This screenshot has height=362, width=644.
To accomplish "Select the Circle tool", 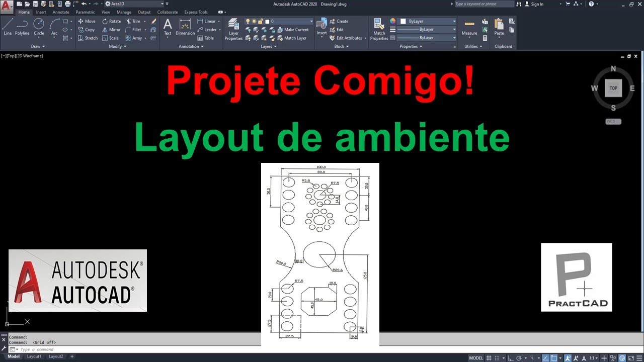I will (39, 27).
